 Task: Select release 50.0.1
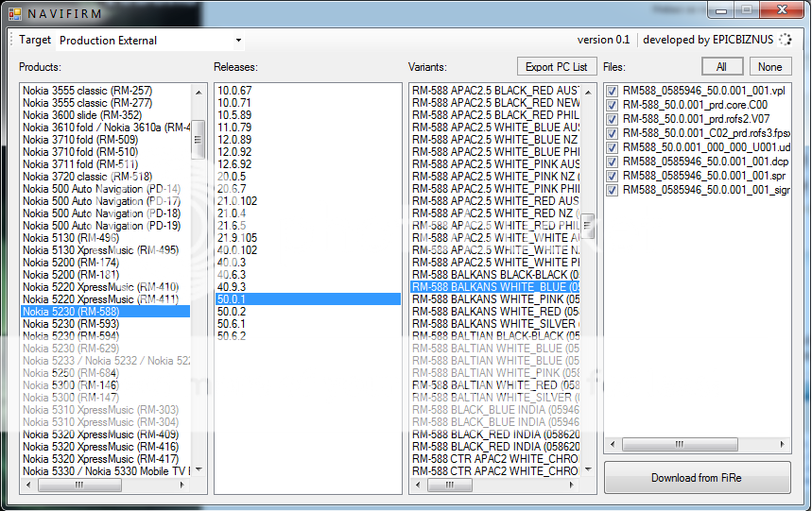point(308,298)
